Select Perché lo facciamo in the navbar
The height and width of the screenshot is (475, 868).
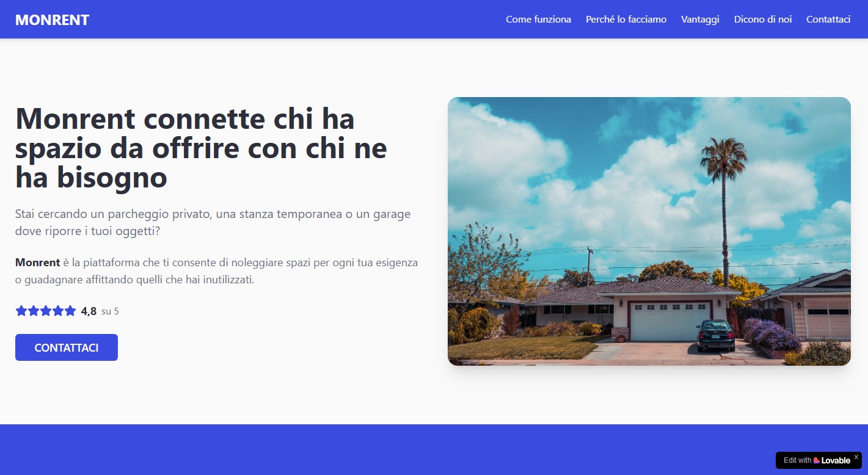(625, 19)
